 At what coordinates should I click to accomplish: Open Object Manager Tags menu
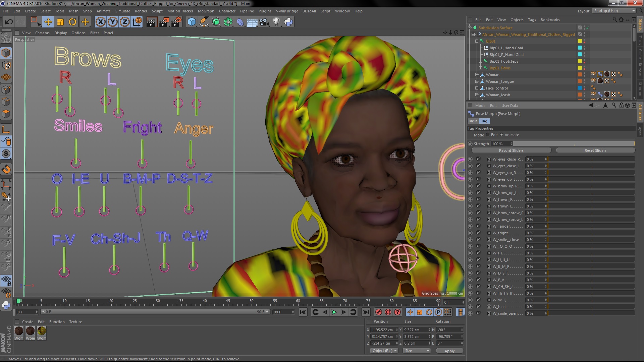[x=532, y=20]
